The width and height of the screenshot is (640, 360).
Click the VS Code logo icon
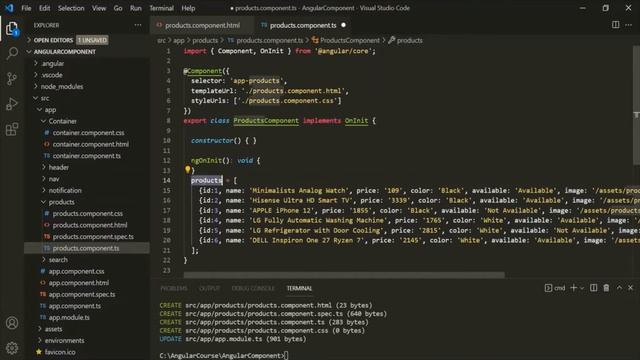[9, 8]
